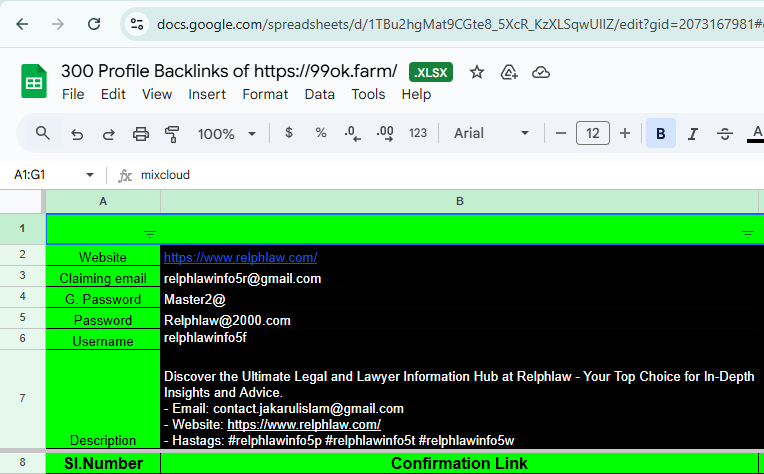The image size is (764, 474).
Task: Toggle bold formatting
Action: (661, 133)
